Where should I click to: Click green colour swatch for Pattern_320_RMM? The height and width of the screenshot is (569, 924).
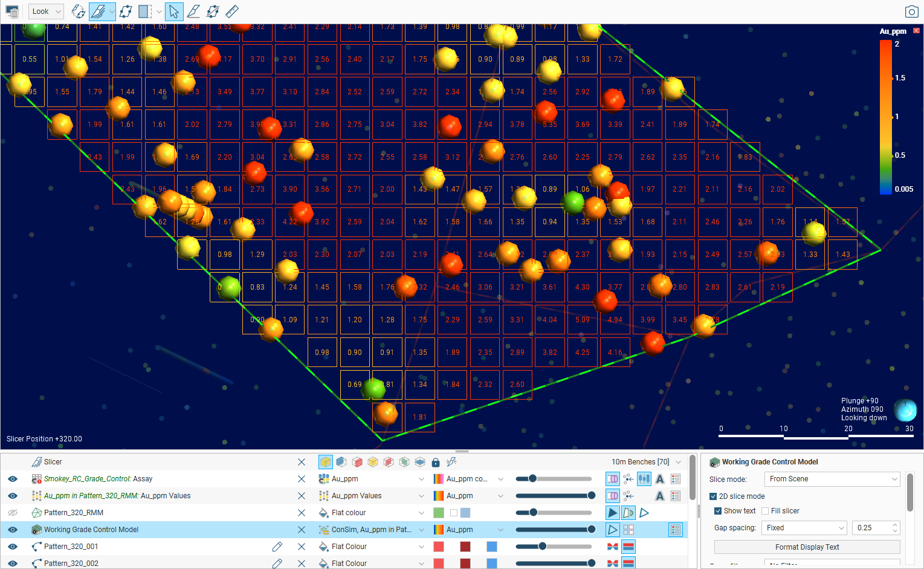439,513
